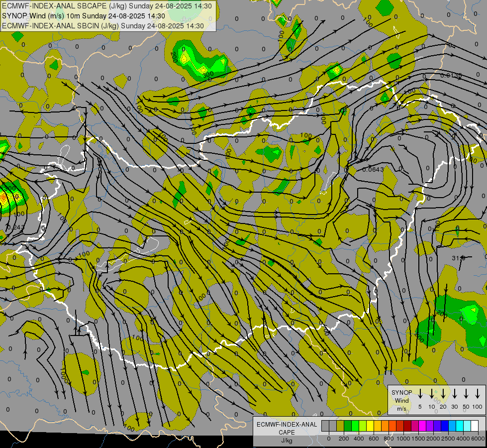Viewport: 487px width, 448px height.
Task: Pick the red swatch left of the 1000 tick
Action: (x=400, y=426)
